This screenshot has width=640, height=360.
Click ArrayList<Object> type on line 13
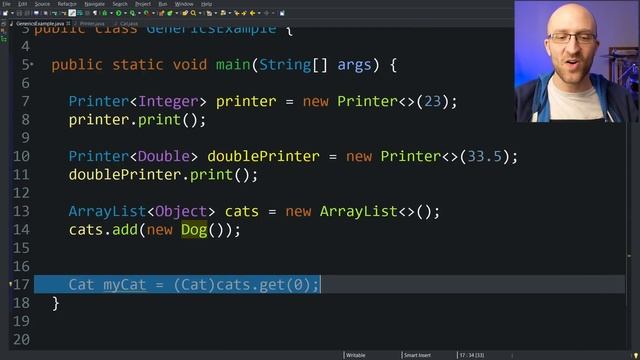coord(142,211)
